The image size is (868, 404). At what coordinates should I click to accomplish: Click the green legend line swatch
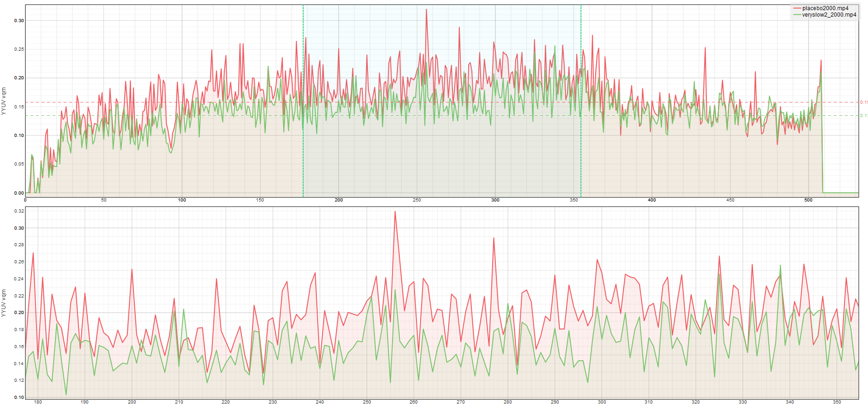(797, 15)
